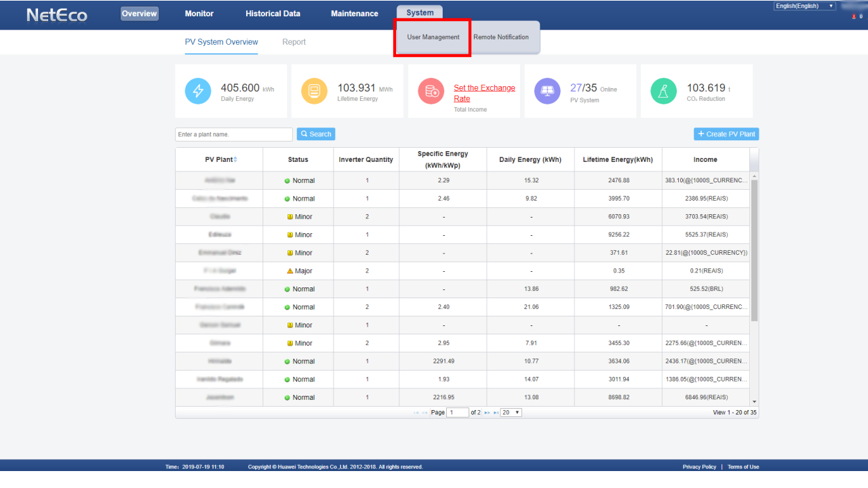Open the Historical Data menu
The image size is (868, 488).
click(x=273, y=14)
